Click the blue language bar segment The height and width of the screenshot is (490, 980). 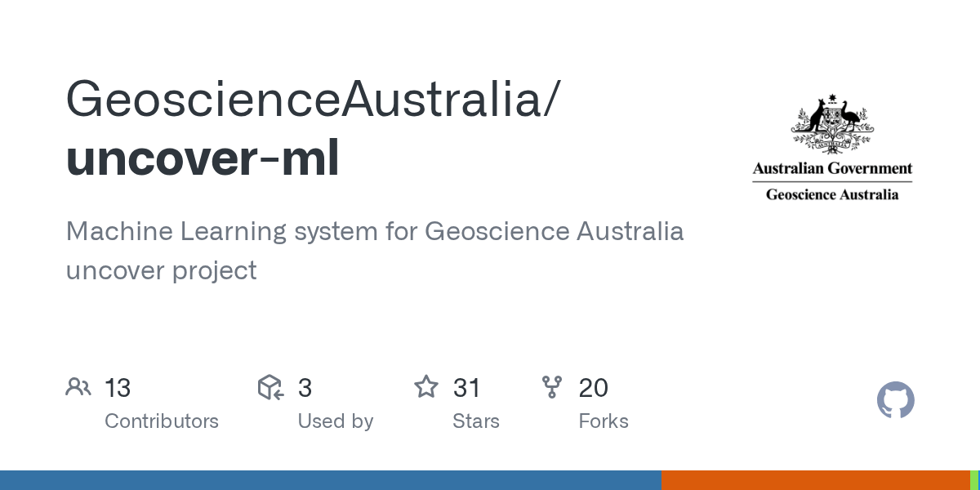coord(330,480)
